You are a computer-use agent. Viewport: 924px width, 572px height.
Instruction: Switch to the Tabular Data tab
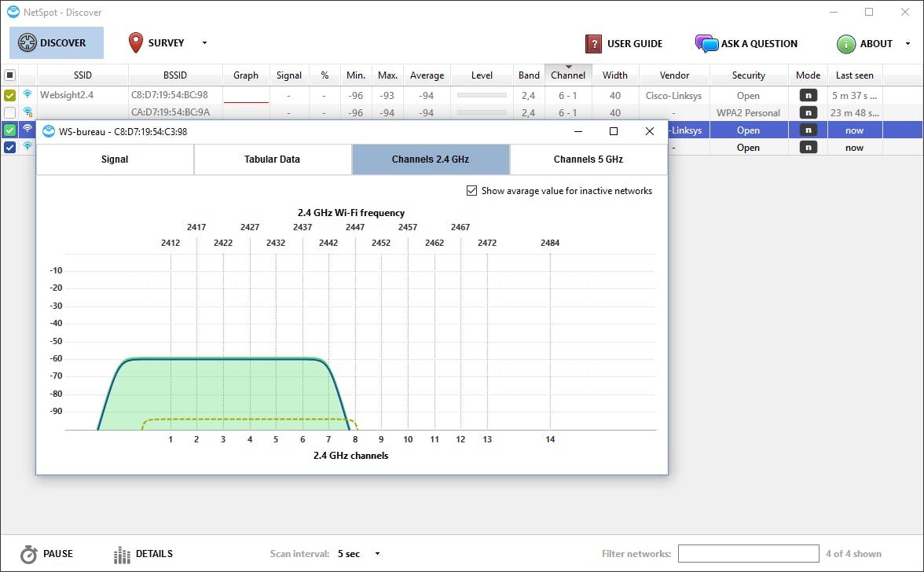[x=272, y=159]
